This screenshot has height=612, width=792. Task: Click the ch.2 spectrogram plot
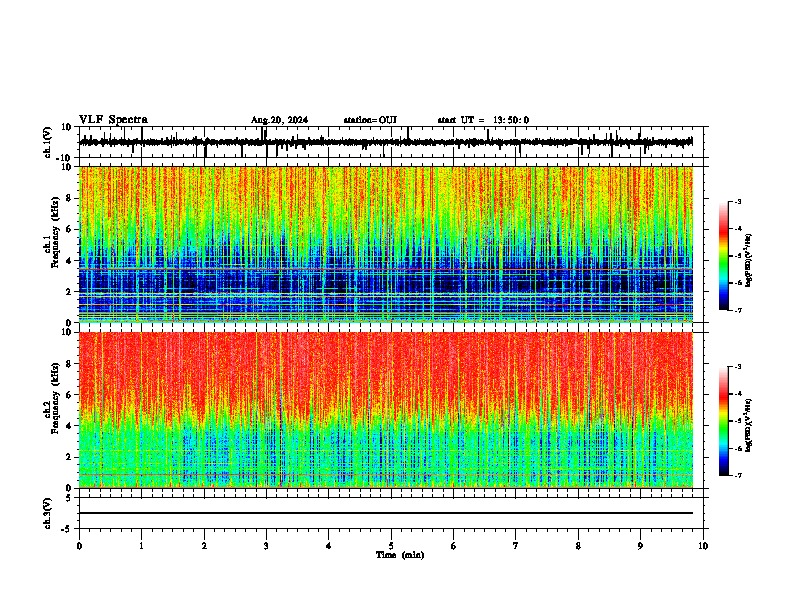click(386, 410)
